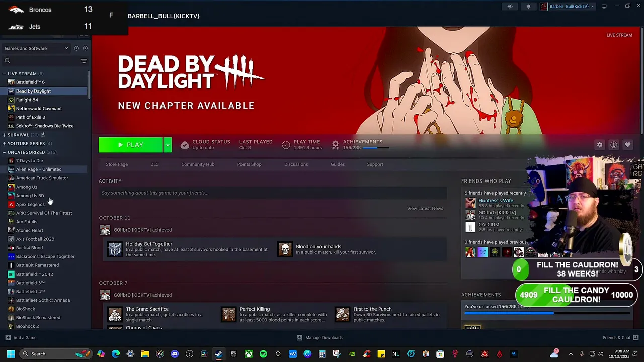Open Discord from taskbar
The width and height of the screenshot is (644, 362).
coord(175,354)
